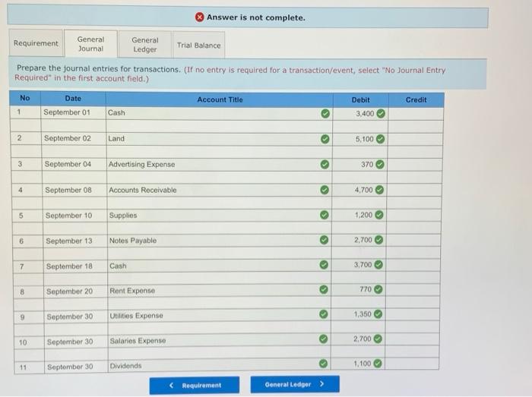Viewport: 532px width, 397px height.
Task: Click the empty credit cell for Land row
Action: 416,139
